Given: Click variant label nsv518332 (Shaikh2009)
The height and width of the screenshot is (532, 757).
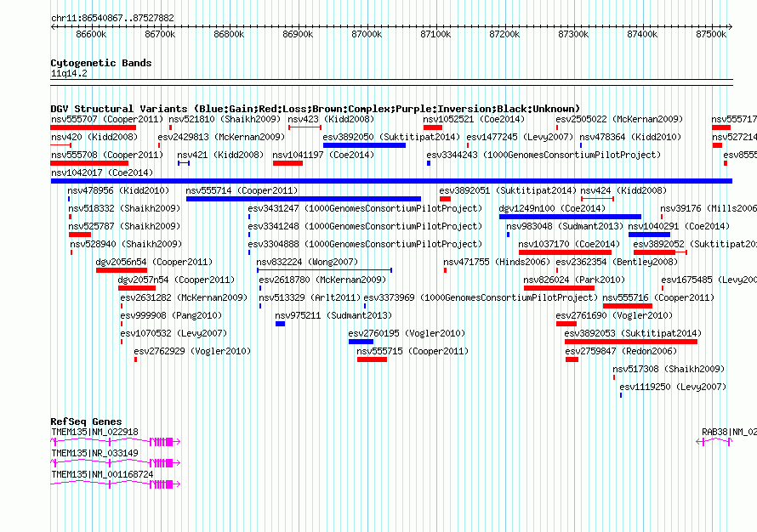Looking at the screenshot, I should pos(124,208).
